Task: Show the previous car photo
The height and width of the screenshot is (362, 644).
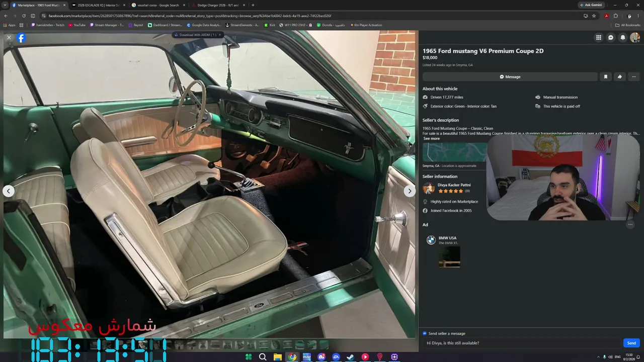Action: coord(9,191)
